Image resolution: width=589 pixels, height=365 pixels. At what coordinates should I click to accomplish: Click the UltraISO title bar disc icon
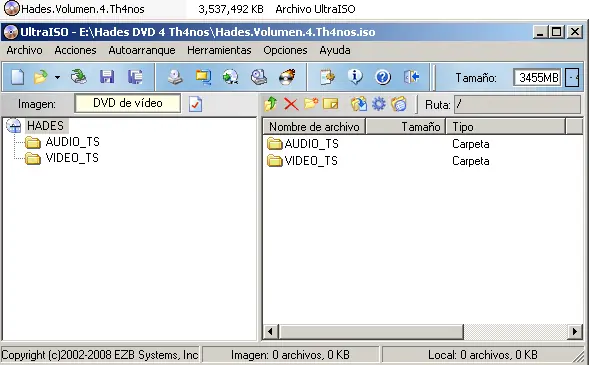point(11,32)
